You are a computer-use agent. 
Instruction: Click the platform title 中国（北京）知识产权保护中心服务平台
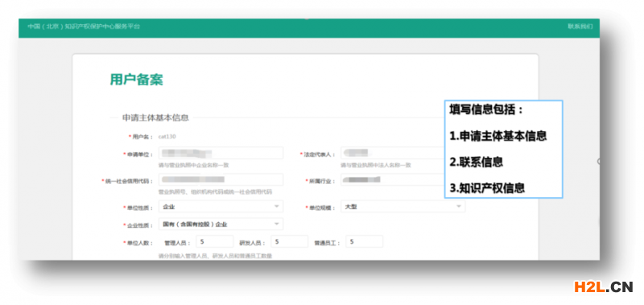click(84, 27)
